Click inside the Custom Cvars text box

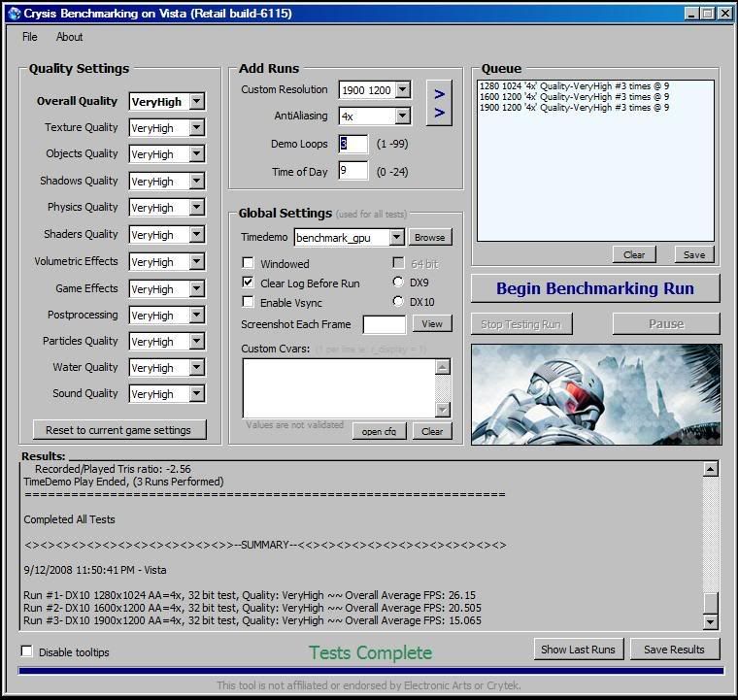point(339,388)
